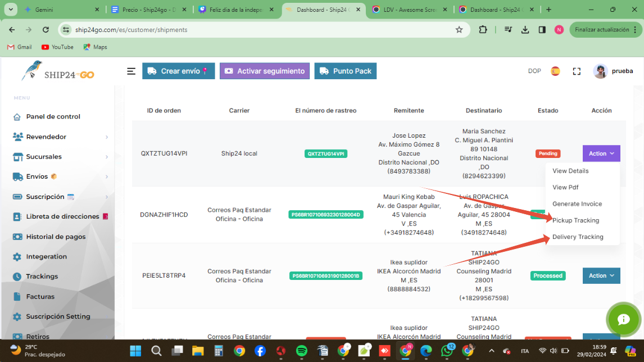The height and width of the screenshot is (362, 644).
Task: Select View Details in Action menu
Action: [570, 171]
